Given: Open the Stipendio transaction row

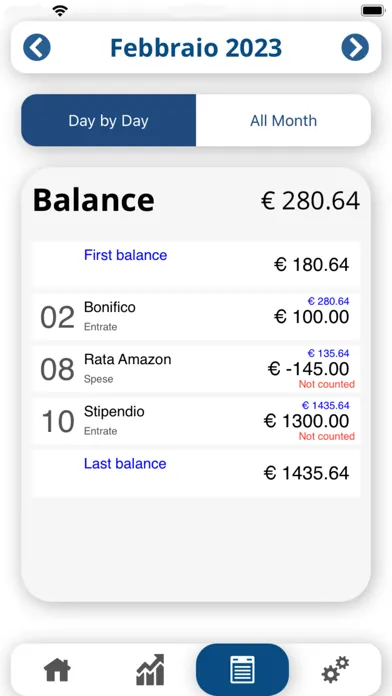Looking at the screenshot, I should [196, 421].
